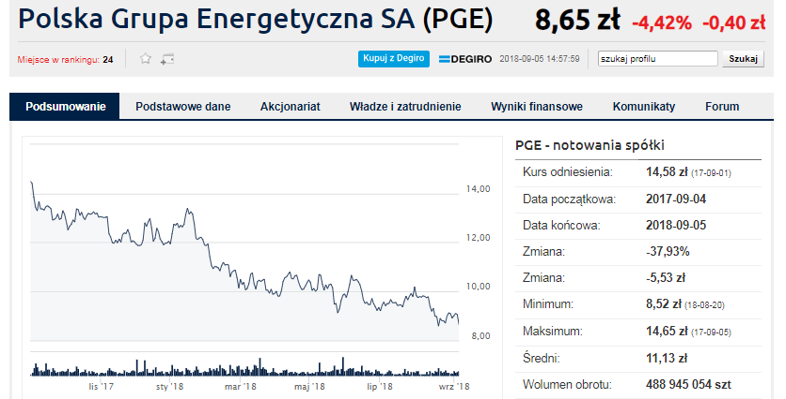The width and height of the screenshot is (786, 399).
Task: Open the Podsumowanie tab
Action: [65, 106]
